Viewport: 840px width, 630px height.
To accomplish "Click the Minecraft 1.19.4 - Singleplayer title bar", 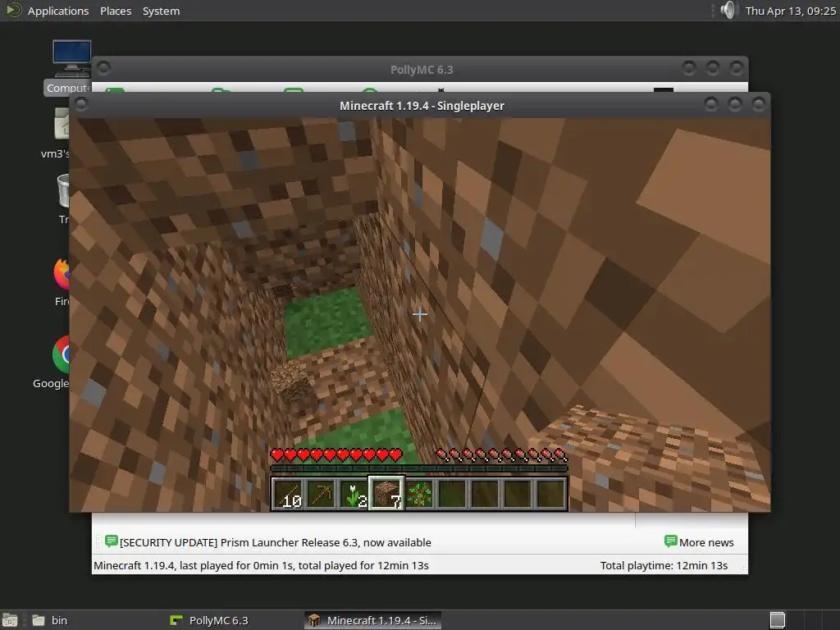I will point(422,106).
